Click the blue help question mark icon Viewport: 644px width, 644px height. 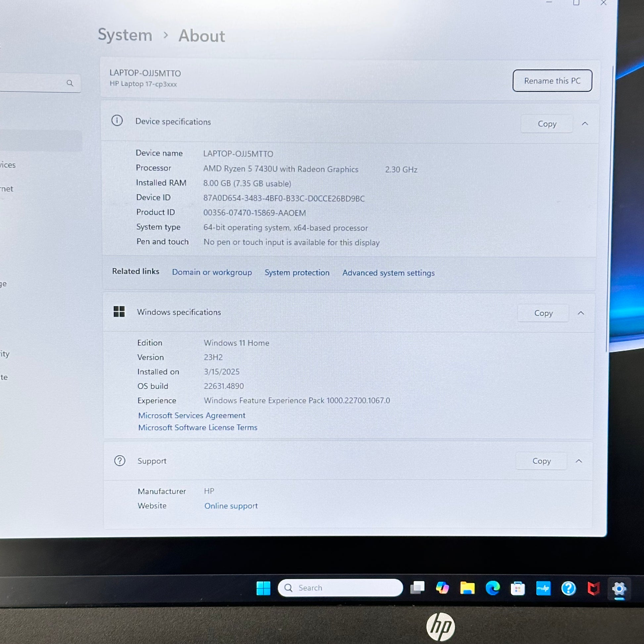(x=568, y=588)
